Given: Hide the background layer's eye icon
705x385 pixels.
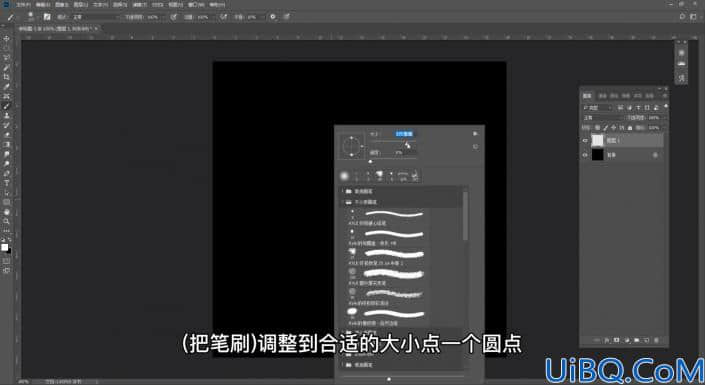Looking at the screenshot, I should [x=585, y=155].
